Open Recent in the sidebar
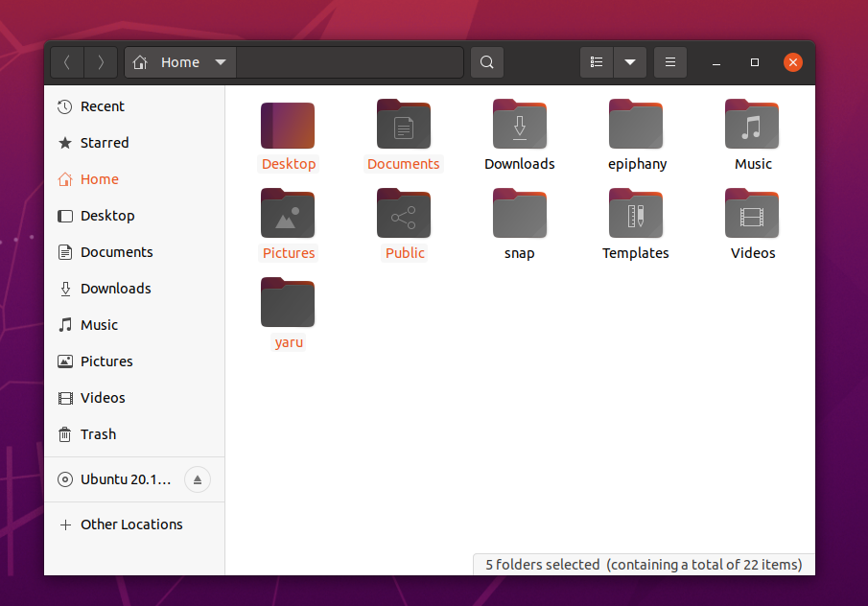 tap(134, 106)
